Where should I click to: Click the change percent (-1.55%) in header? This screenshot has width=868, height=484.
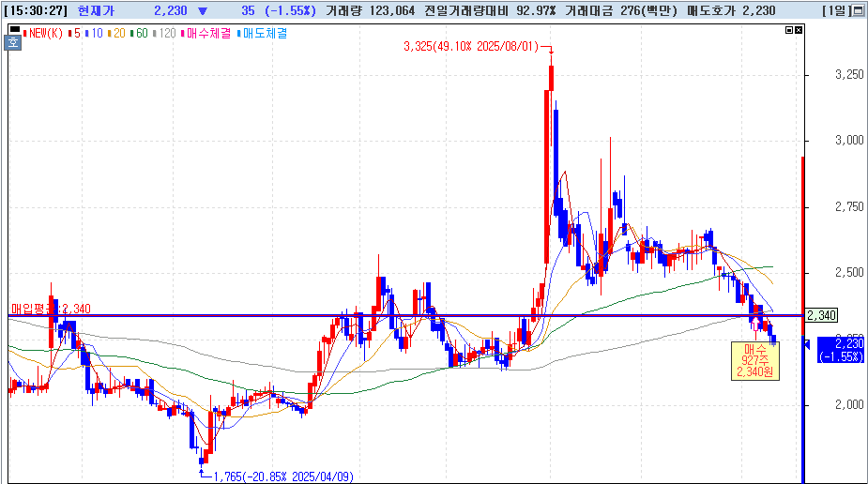291,10
